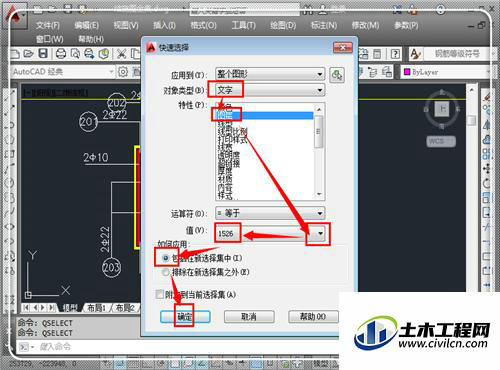Click the Cut scissors toolbar icon
This screenshot has width=500, height=370.
pyautogui.click(x=121, y=54)
